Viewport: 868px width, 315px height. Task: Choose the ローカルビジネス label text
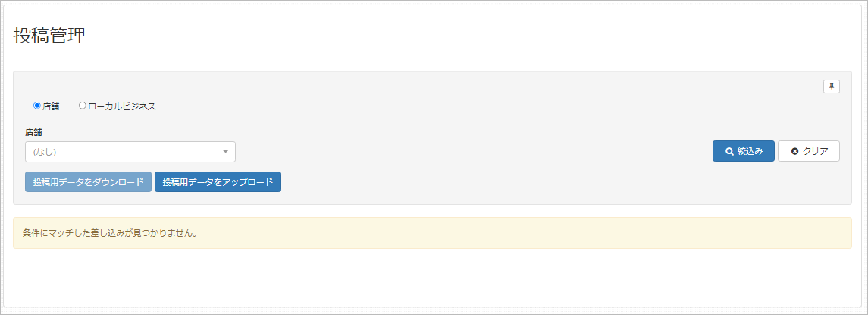coord(122,106)
